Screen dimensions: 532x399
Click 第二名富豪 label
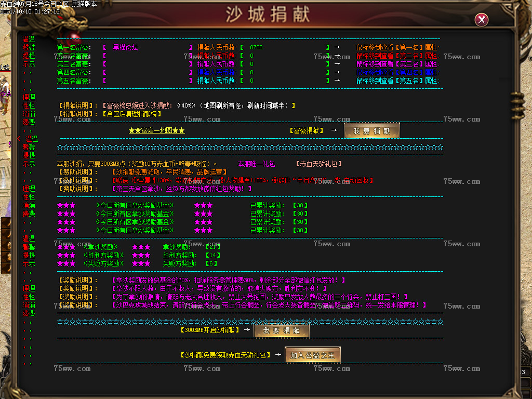74,56
